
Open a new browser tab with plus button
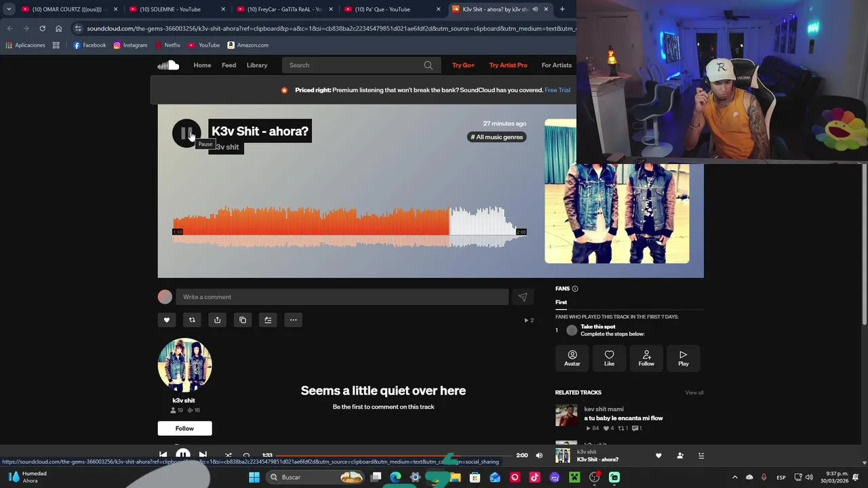(x=562, y=9)
